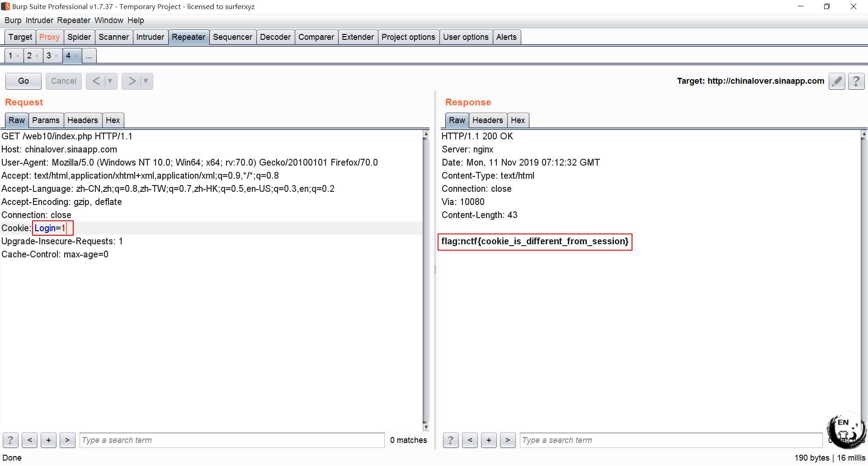Send the request with Go
This screenshot has height=466, width=868.
coord(24,81)
